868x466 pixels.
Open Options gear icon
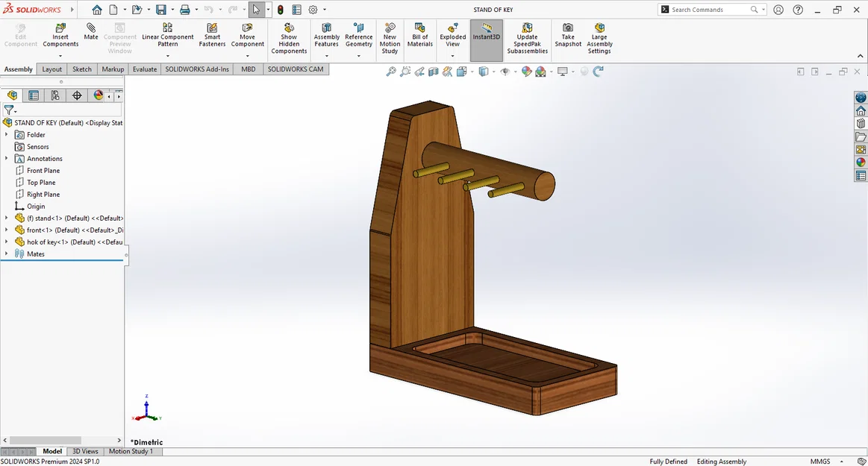(313, 10)
